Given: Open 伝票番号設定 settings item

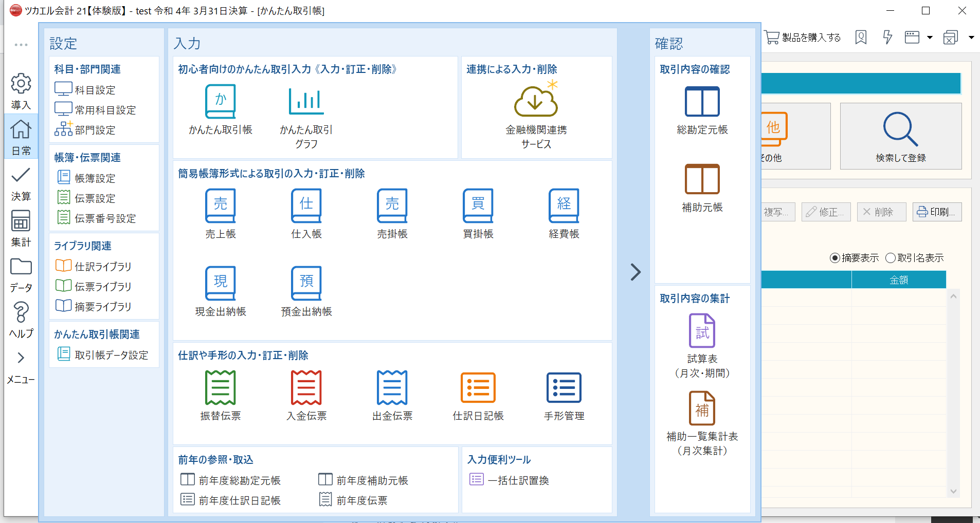Looking at the screenshot, I should tap(96, 218).
